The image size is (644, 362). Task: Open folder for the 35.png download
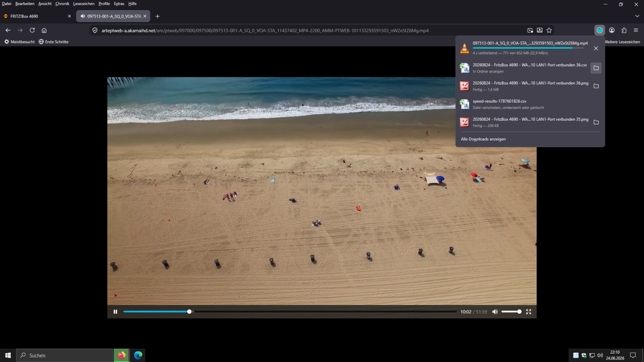tap(596, 122)
